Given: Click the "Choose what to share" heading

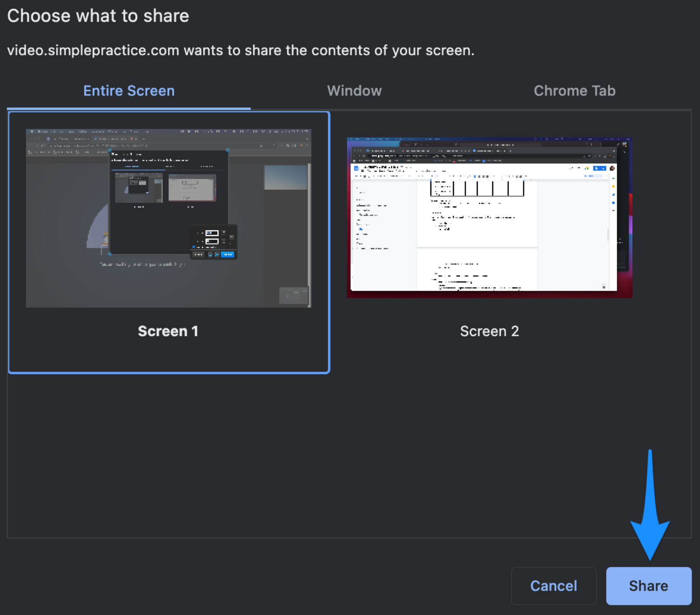Looking at the screenshot, I should pos(98,16).
